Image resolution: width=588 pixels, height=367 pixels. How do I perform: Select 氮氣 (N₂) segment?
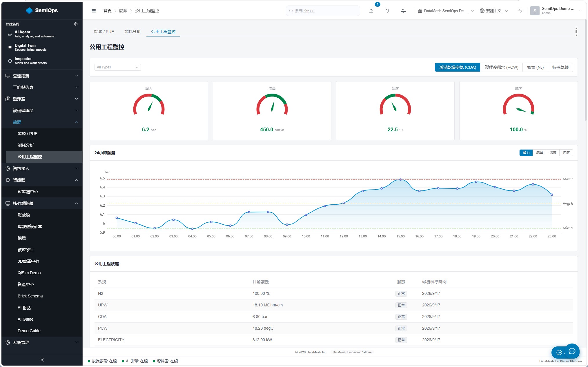(x=535, y=67)
